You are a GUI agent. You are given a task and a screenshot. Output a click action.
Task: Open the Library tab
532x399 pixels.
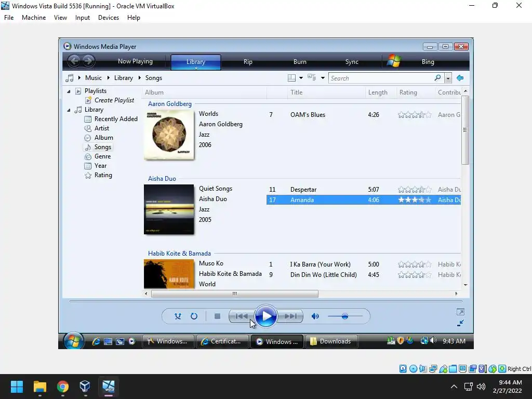[x=196, y=62]
